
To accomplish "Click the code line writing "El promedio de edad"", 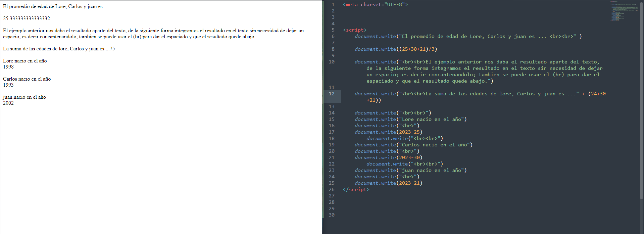I will pyautogui.click(x=468, y=36).
